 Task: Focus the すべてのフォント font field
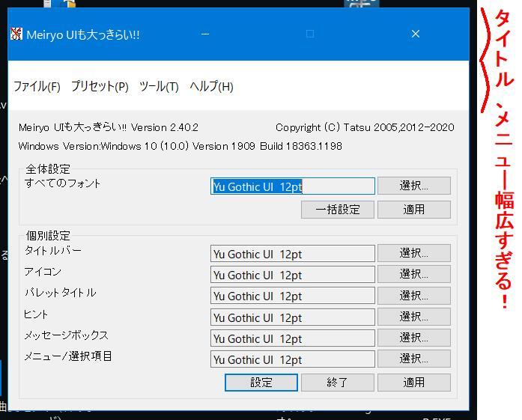tap(293, 186)
